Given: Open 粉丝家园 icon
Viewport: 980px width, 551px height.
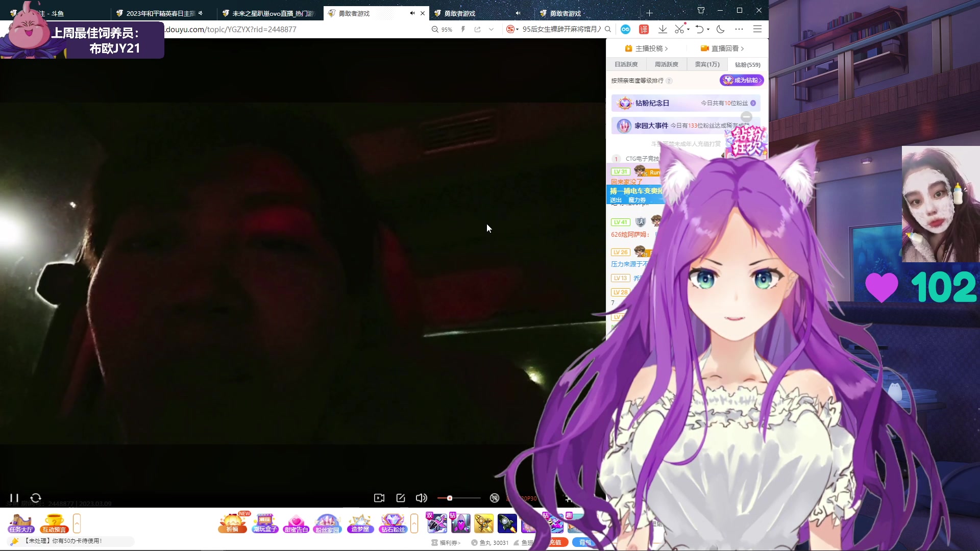Looking at the screenshot, I should pyautogui.click(x=327, y=523).
